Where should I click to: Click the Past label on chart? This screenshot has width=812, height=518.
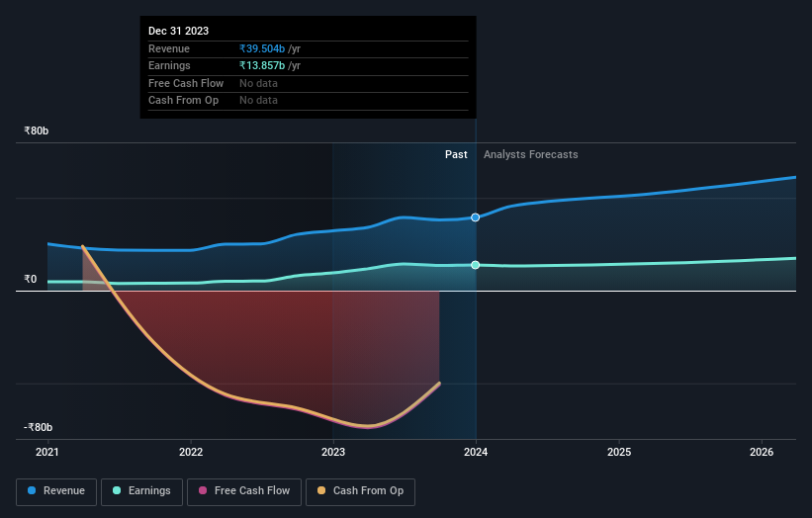(456, 154)
